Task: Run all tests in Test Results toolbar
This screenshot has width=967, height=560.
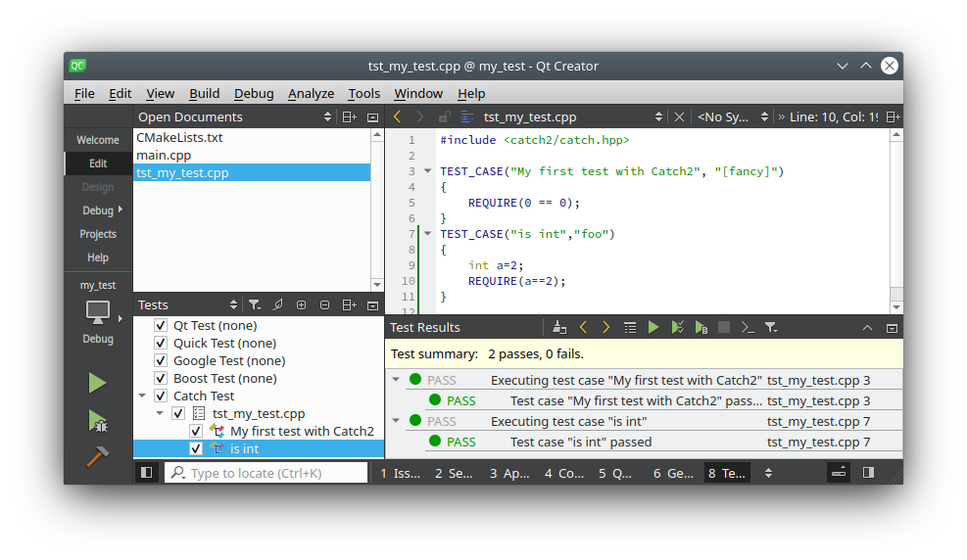Action: (x=653, y=328)
